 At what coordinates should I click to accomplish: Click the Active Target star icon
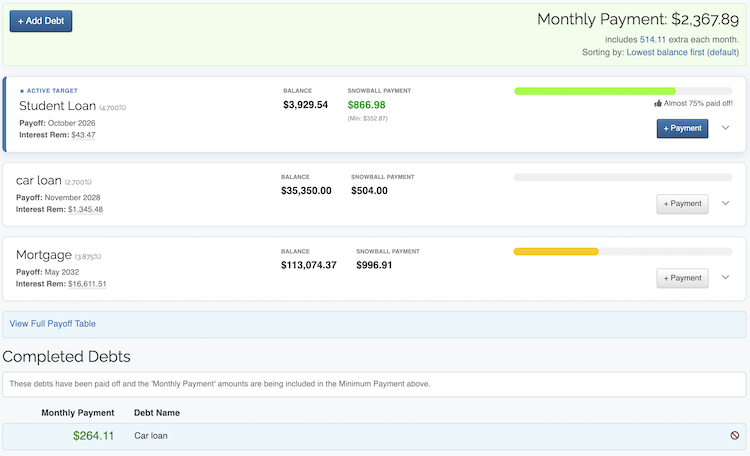tap(22, 91)
